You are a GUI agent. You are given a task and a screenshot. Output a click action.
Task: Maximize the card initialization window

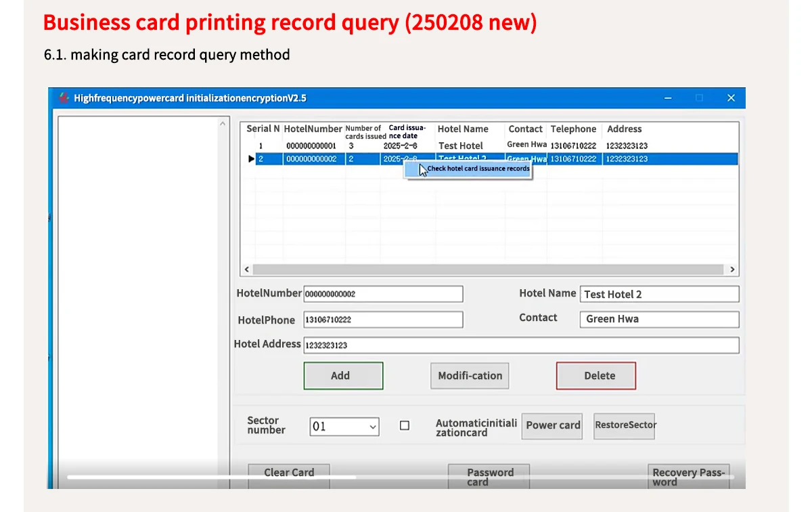[x=699, y=98]
